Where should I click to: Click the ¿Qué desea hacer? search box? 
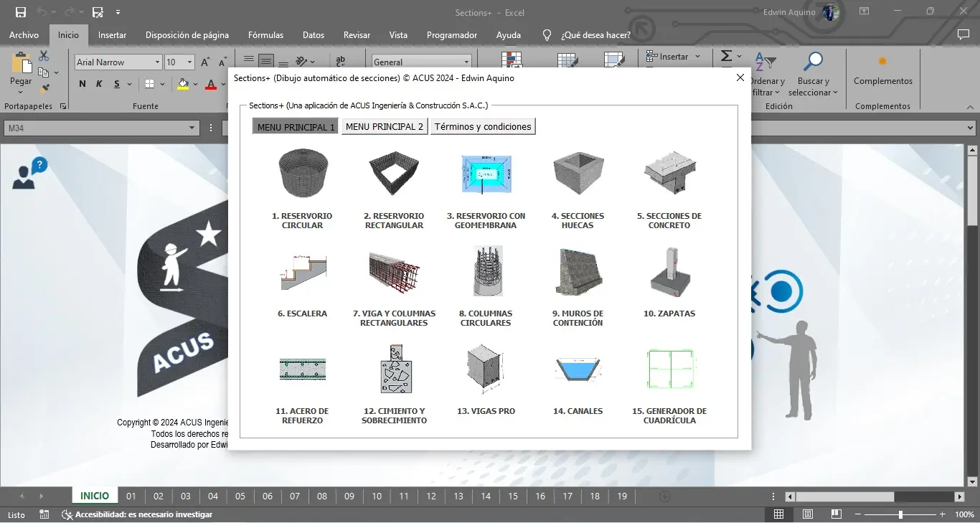pyautogui.click(x=595, y=34)
